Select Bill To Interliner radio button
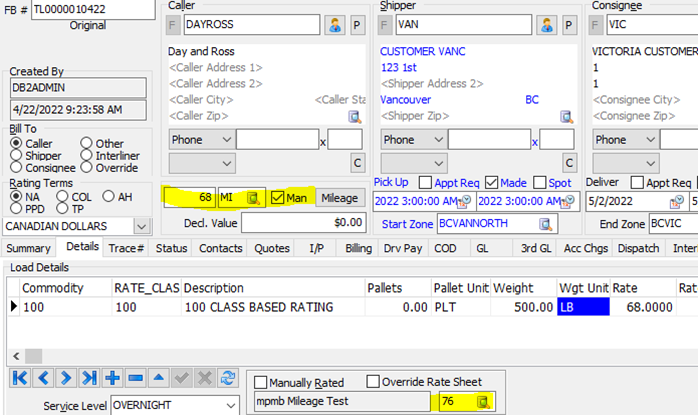 86,155
